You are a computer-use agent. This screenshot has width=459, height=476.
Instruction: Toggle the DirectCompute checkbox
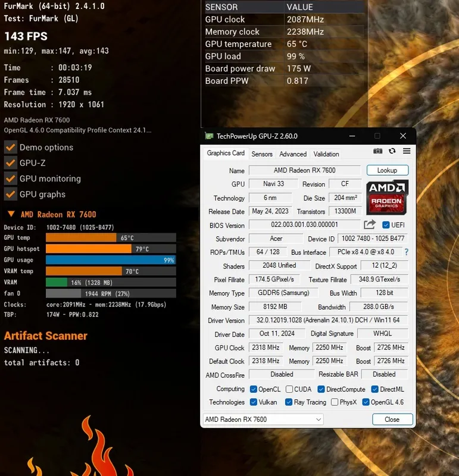321,389
